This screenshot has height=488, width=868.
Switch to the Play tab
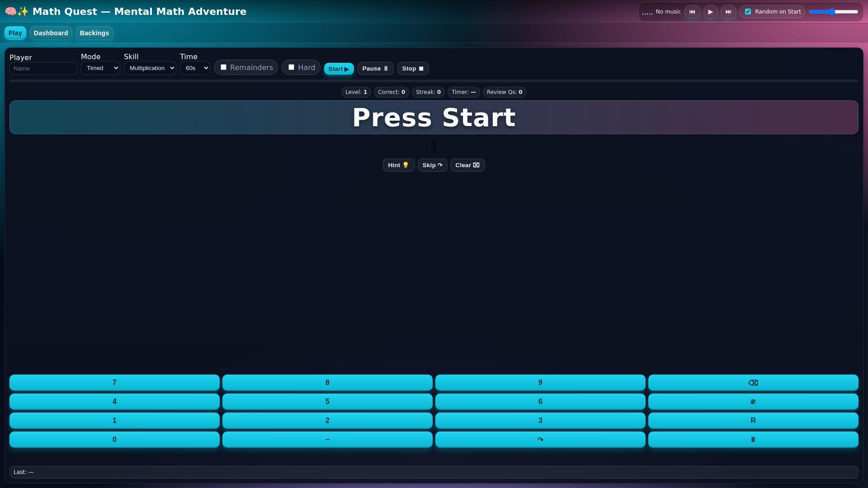(x=15, y=33)
